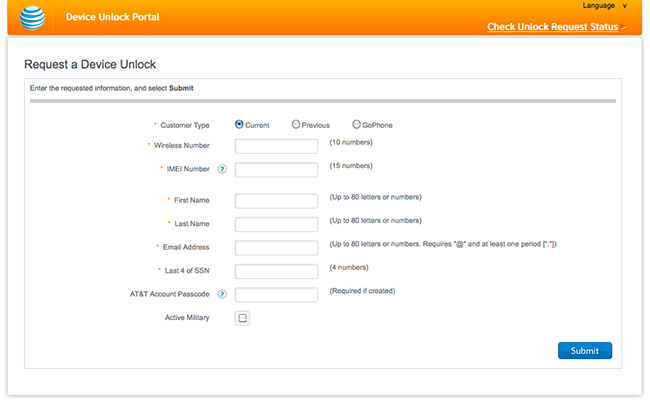Viewport: 650px width, 406px height.
Task: Open the Language dropdown
Action: click(x=605, y=6)
